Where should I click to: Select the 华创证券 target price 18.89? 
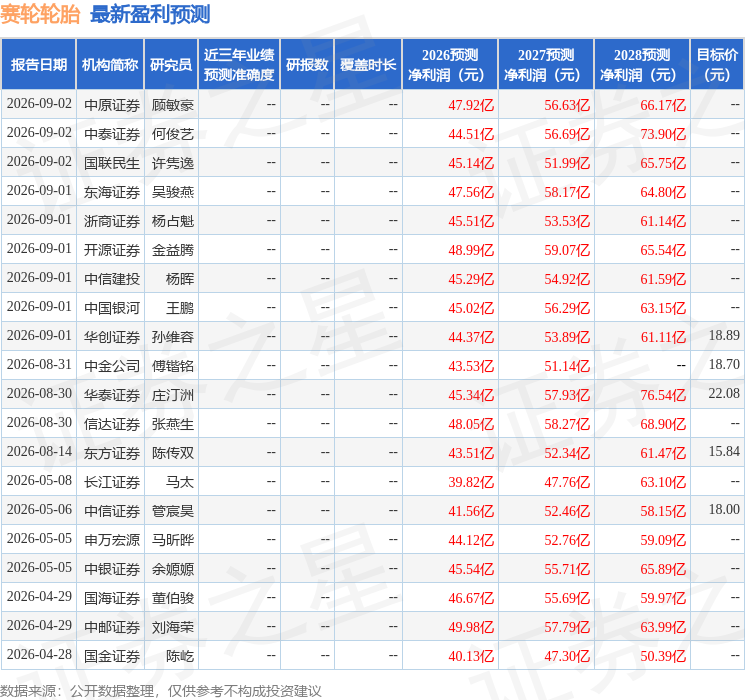[724, 336]
